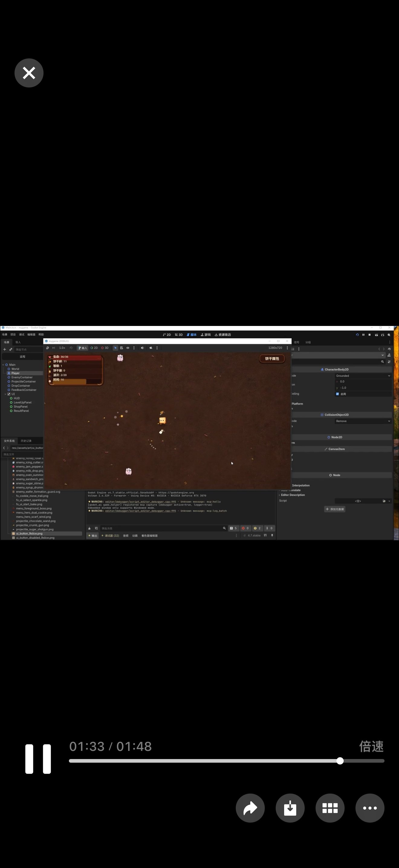Toggle the 输入 input button in game toolbar
Viewport: 399px width, 868px height.
pyautogui.click(x=83, y=348)
